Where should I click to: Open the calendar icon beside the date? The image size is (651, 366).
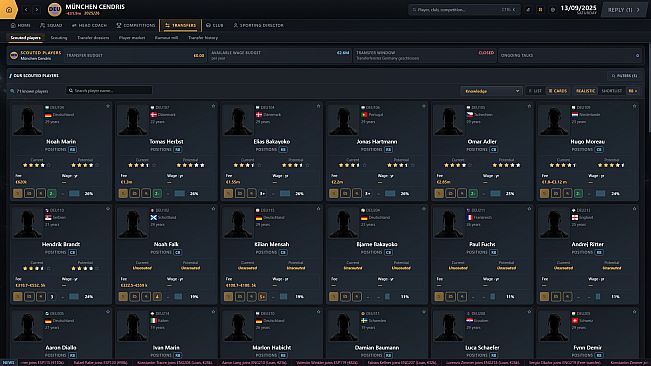pos(553,10)
